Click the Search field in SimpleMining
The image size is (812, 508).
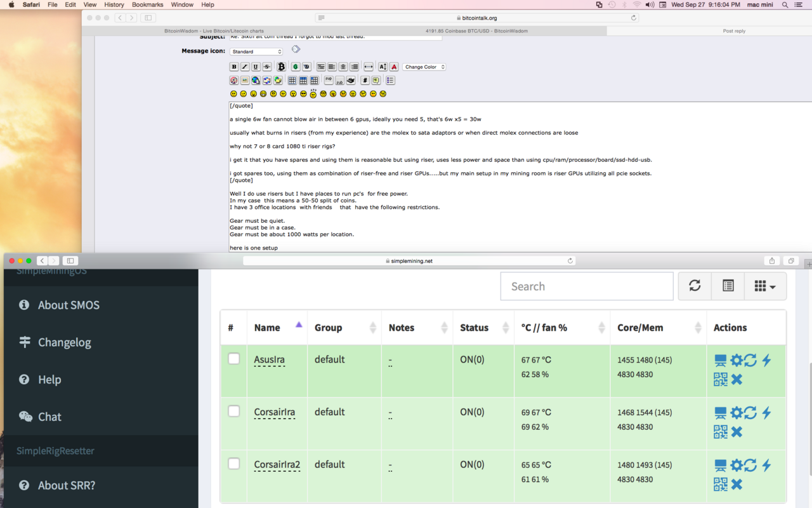tap(587, 286)
